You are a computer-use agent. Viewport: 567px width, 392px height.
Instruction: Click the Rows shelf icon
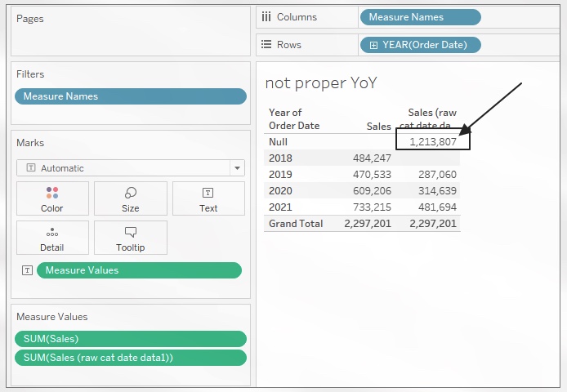click(x=266, y=45)
